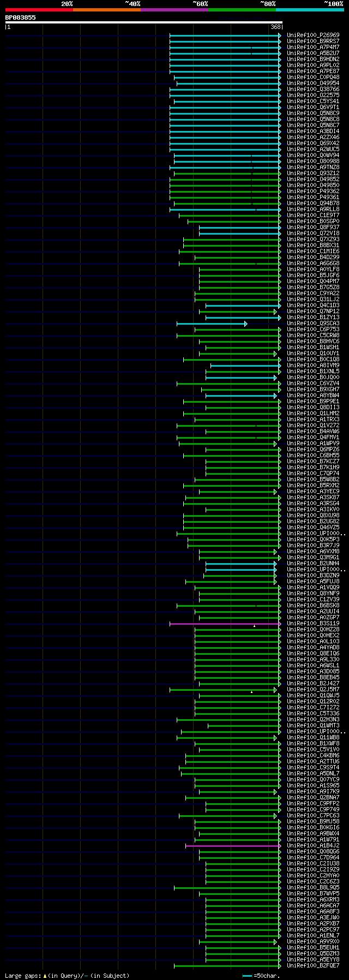Click the UniRef100_C5YS41 label

(x=313, y=101)
